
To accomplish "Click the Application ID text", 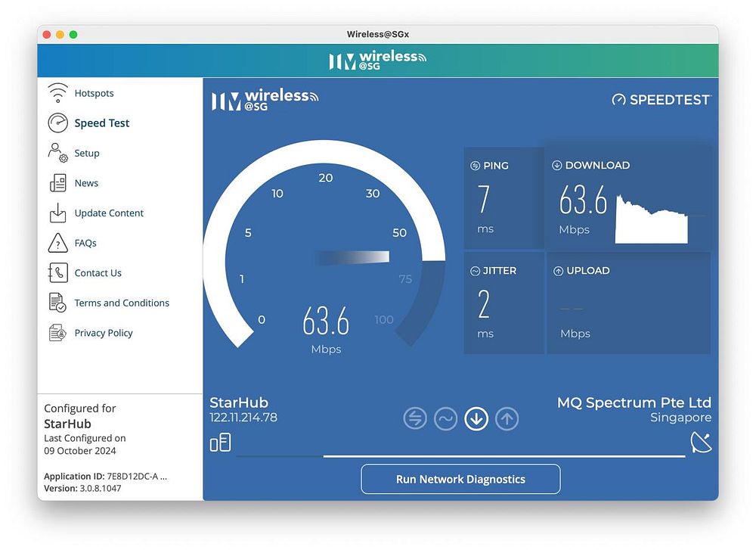I will point(106,476).
